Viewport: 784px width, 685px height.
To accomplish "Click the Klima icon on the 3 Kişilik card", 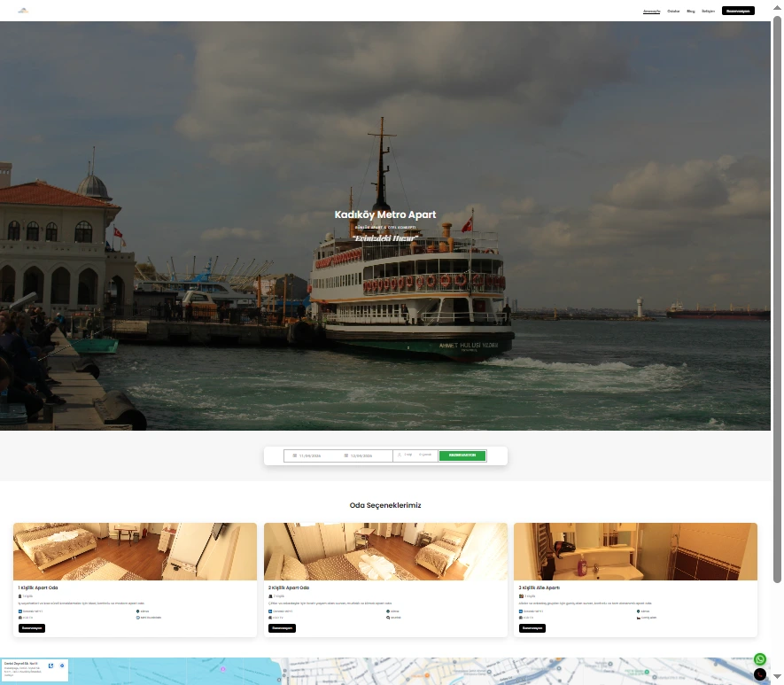I will click(639, 611).
